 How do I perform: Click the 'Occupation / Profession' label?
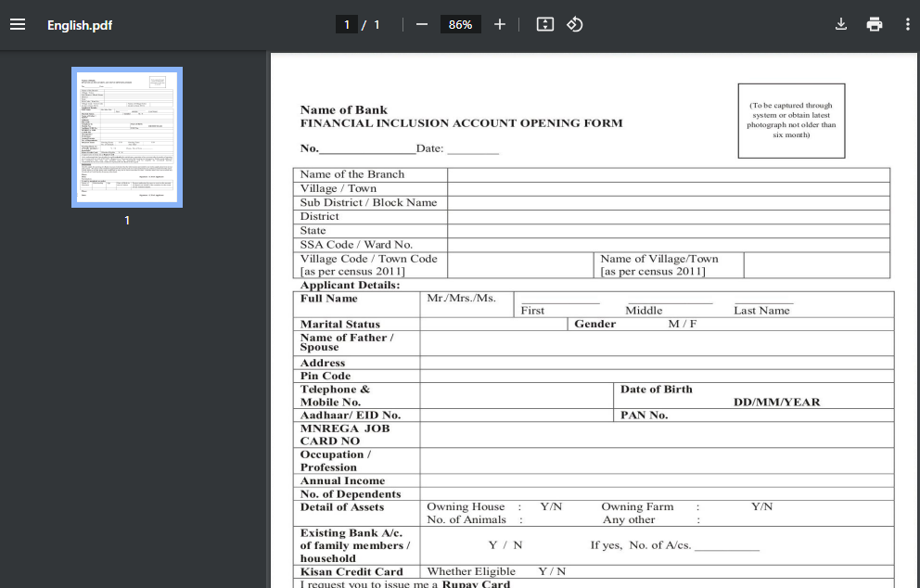[x=335, y=461]
